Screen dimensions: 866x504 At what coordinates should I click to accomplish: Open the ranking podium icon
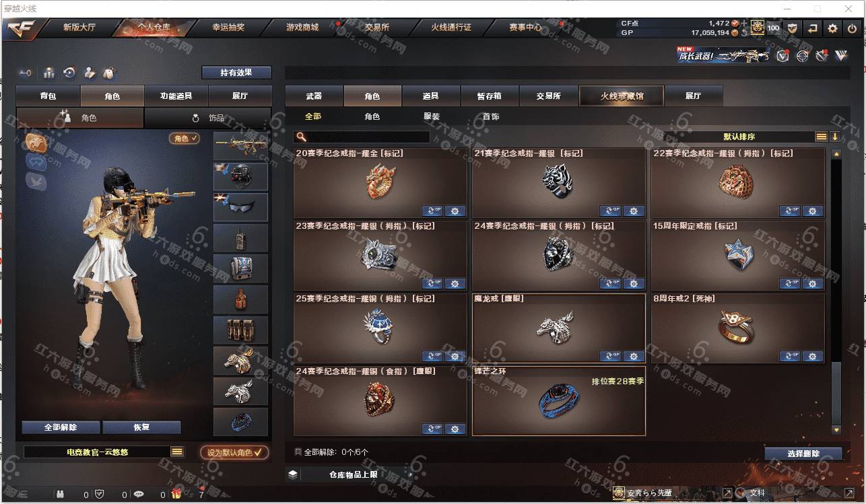(x=49, y=73)
